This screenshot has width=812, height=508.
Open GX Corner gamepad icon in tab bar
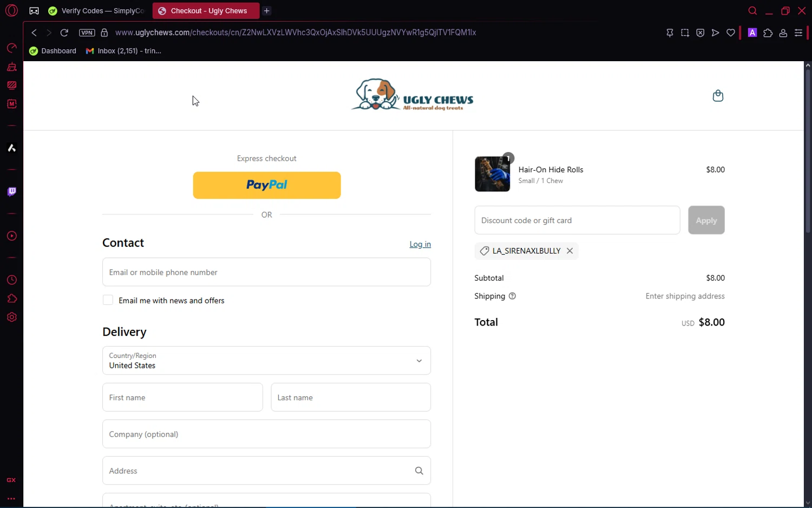click(x=34, y=11)
